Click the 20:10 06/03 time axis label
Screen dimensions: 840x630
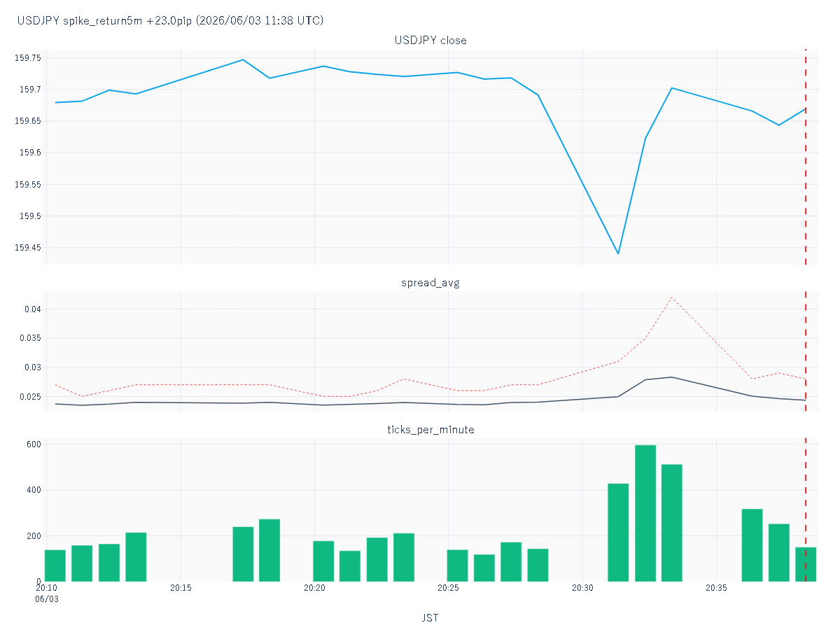pos(47,594)
